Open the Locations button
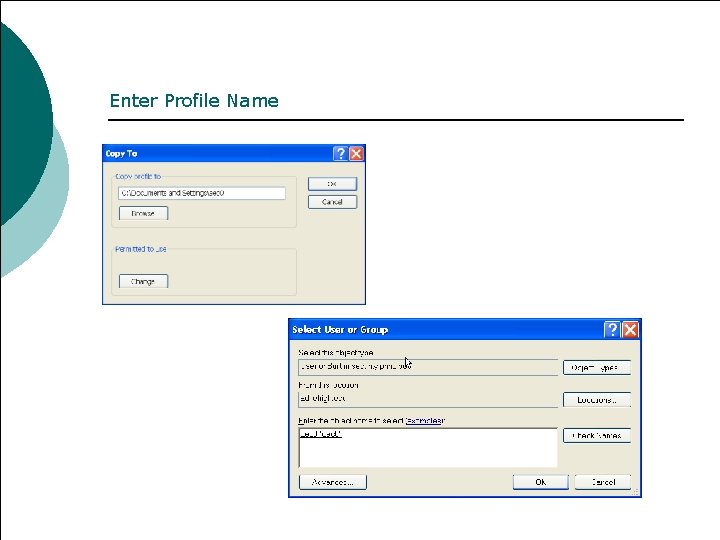Image resolution: width=720 pixels, height=540 pixels. (x=597, y=400)
